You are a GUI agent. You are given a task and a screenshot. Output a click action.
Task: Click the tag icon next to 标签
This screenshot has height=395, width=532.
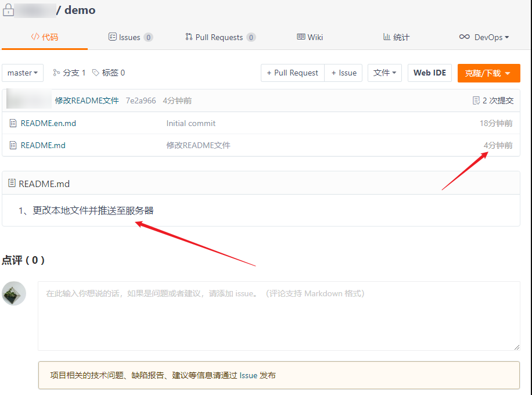(96, 73)
